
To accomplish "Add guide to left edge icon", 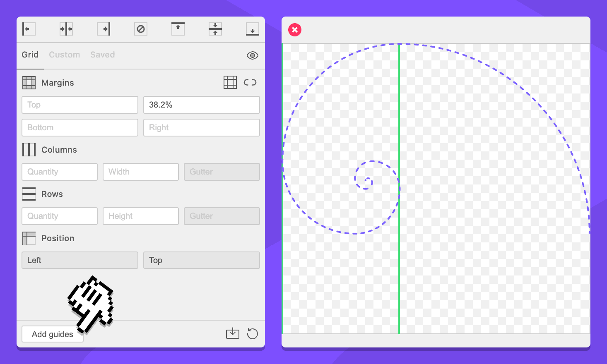I will (x=29, y=29).
